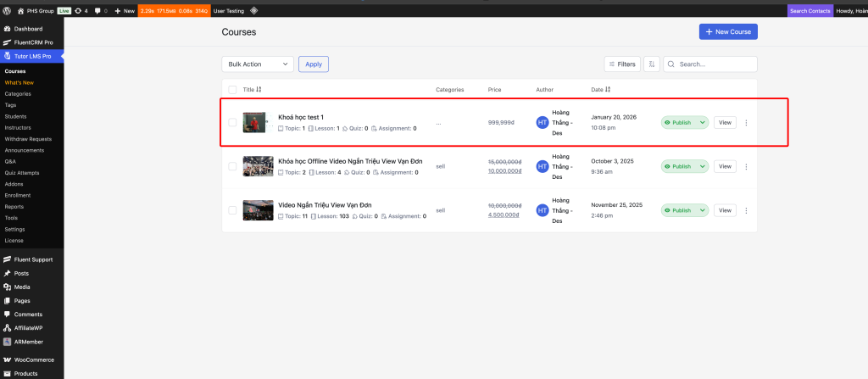
Task: Click the Comments bubble in admin bar
Action: [97, 11]
